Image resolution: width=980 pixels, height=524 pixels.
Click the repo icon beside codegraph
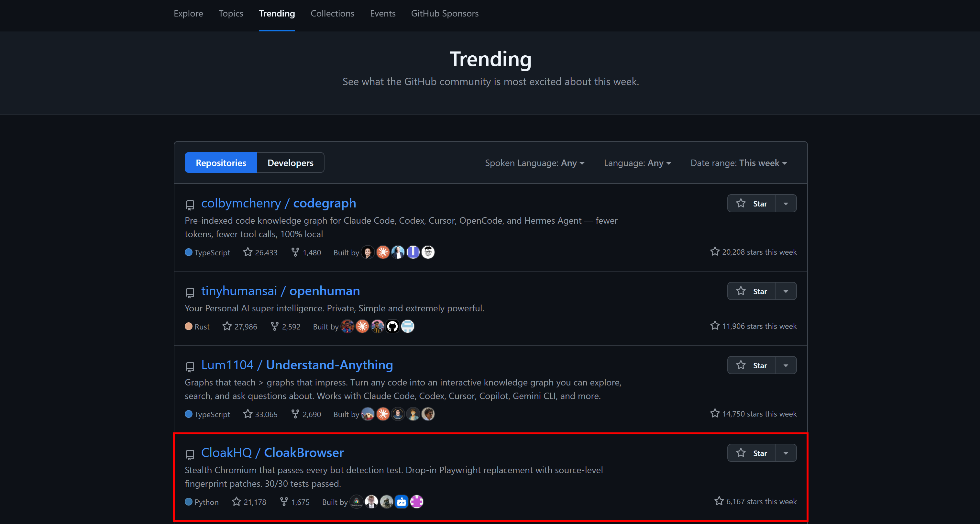pyautogui.click(x=190, y=205)
